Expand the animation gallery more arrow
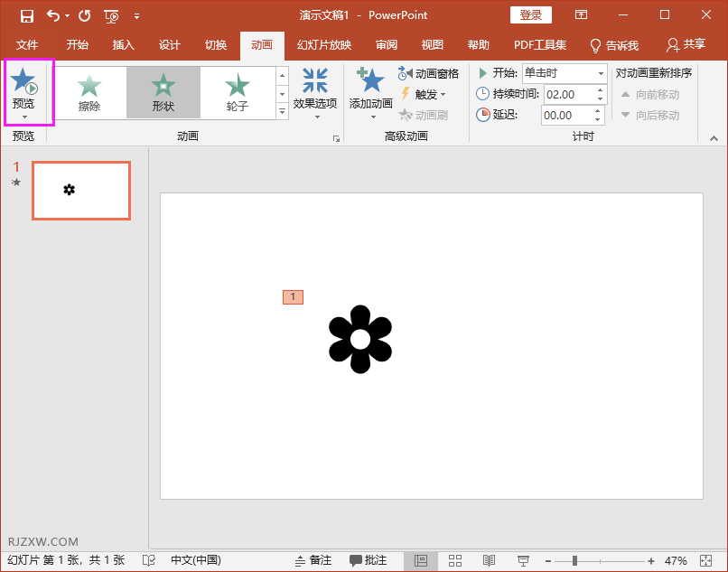This screenshot has width=728, height=572. 282,112
